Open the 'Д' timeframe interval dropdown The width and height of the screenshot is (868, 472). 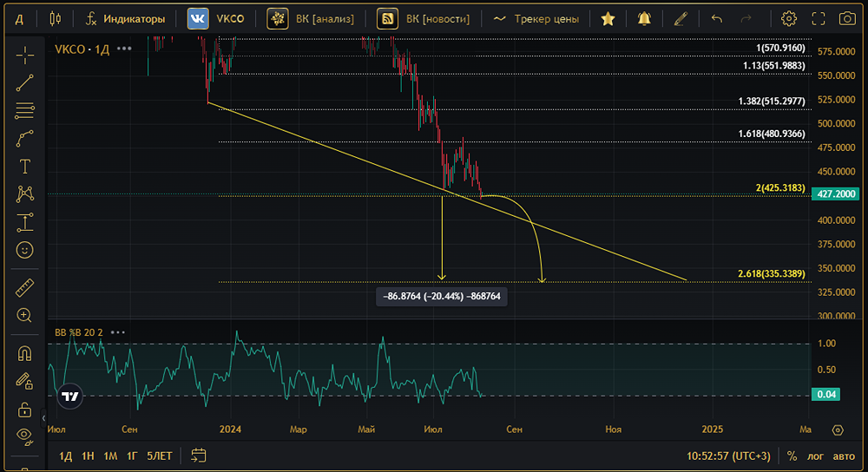18,18
